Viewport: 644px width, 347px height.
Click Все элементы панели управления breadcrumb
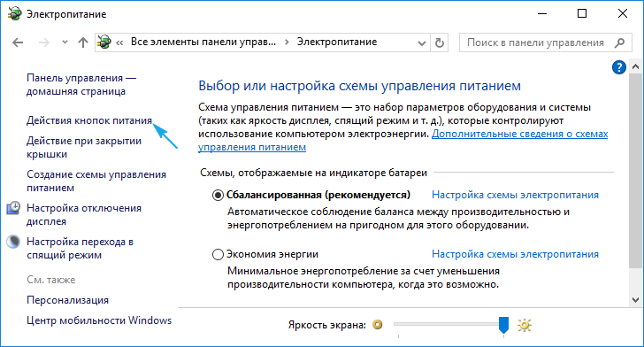pos(203,42)
